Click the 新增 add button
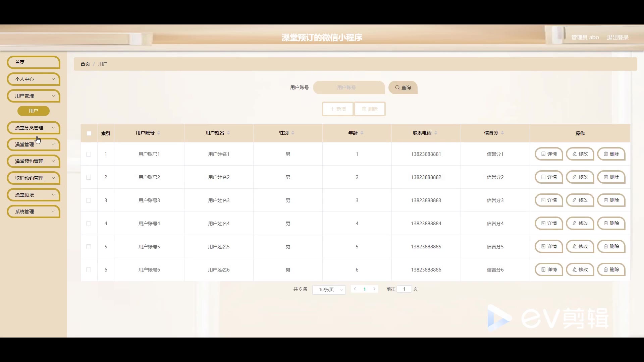644x362 pixels. point(338,109)
